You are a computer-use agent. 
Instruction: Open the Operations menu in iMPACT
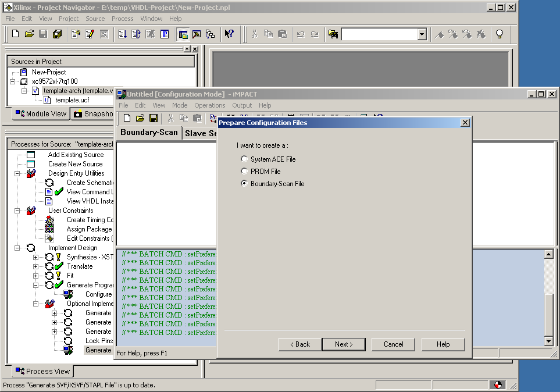point(210,105)
